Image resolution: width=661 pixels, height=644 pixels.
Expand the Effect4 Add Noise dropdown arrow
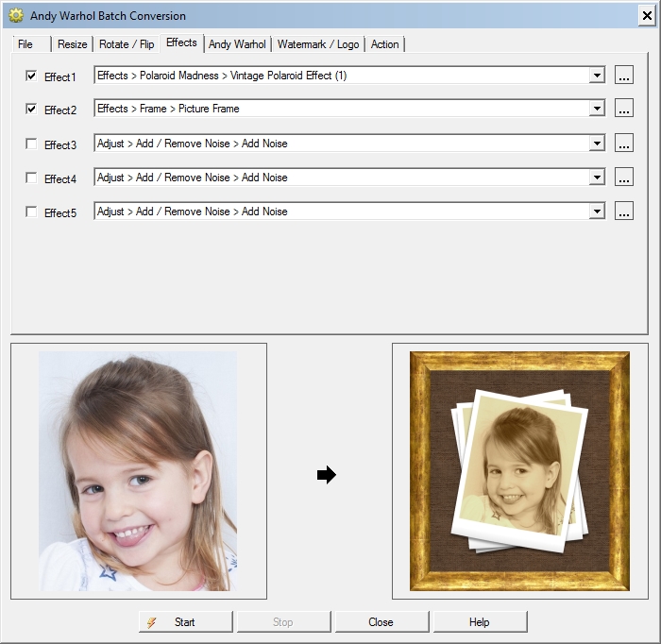point(597,178)
